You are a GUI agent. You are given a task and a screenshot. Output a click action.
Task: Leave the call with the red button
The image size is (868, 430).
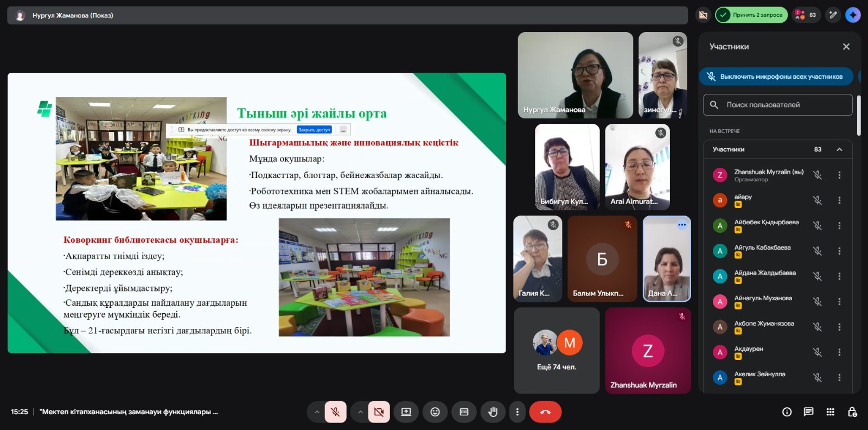(x=545, y=412)
